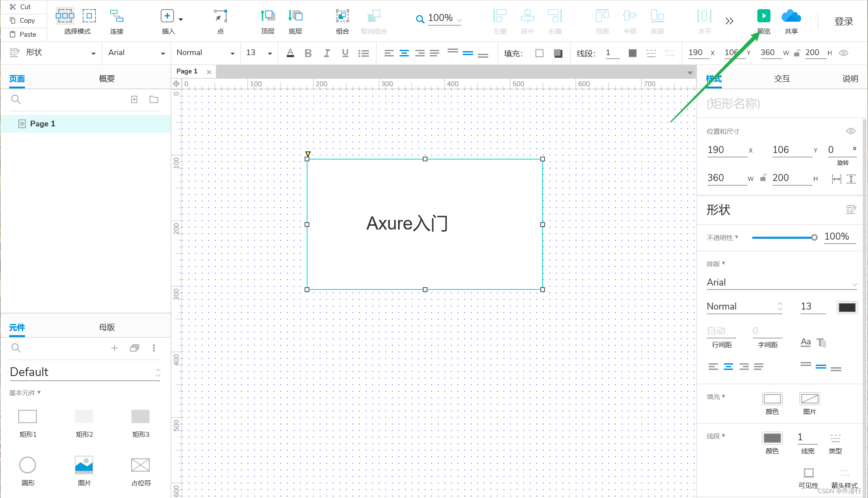Click the widget style edit icon beside 形状
The height and width of the screenshot is (498, 868).
851,210
